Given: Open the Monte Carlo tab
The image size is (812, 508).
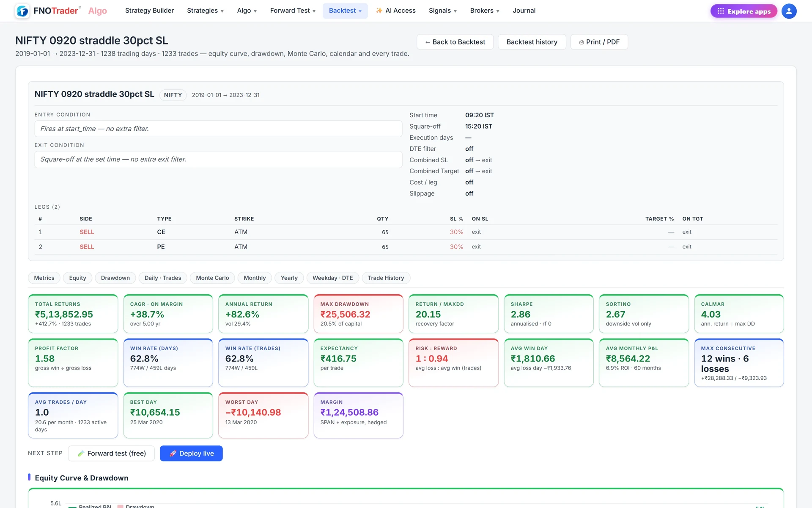Looking at the screenshot, I should tap(212, 278).
